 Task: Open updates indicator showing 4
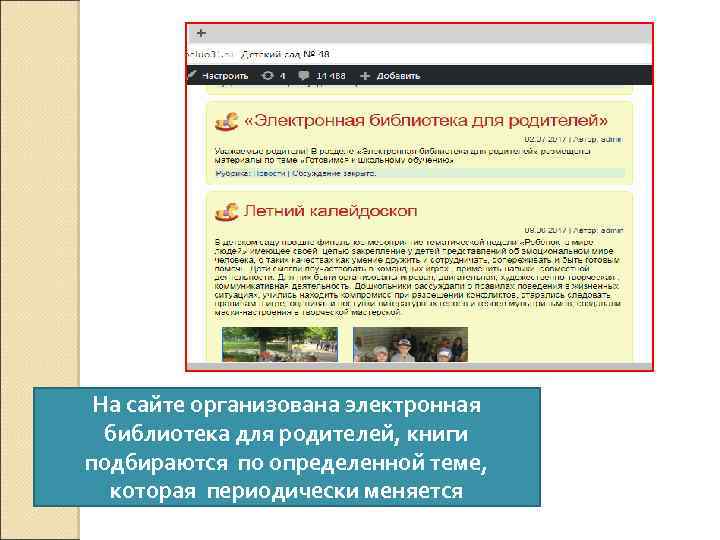tap(274, 76)
